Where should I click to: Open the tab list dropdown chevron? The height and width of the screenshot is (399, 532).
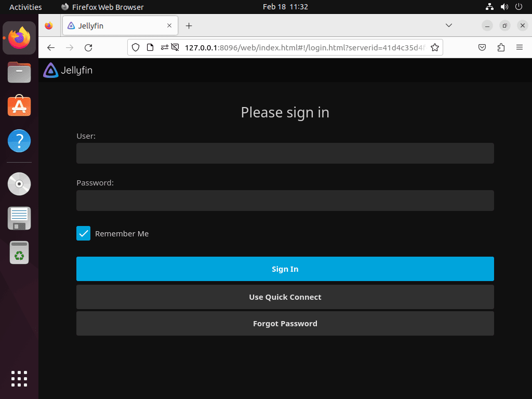tap(448, 25)
